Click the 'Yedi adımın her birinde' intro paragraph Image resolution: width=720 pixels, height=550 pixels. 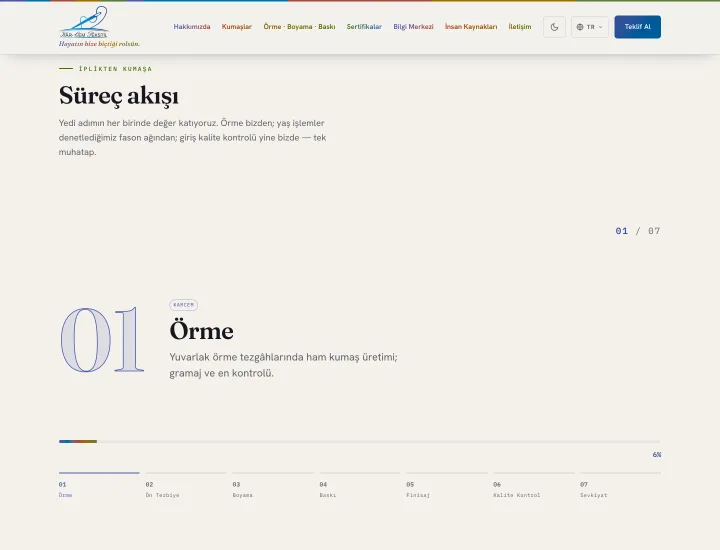tap(192, 137)
